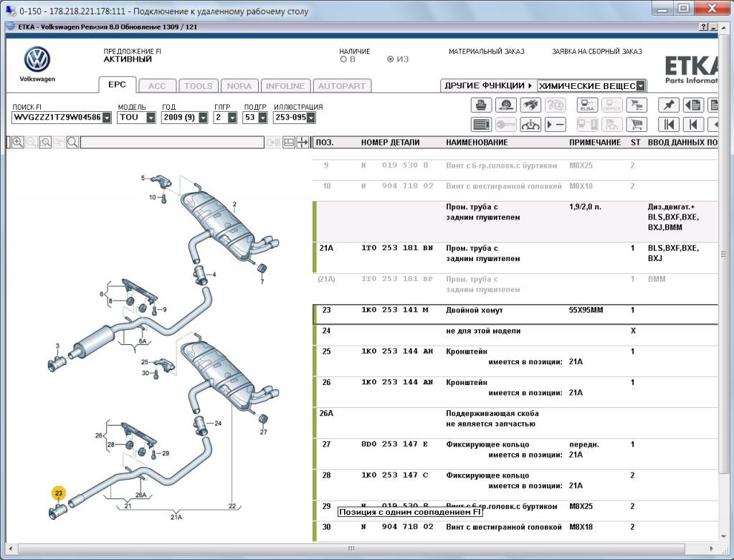Select the 'В' availability radio button
The image size is (734, 560).
[343, 60]
